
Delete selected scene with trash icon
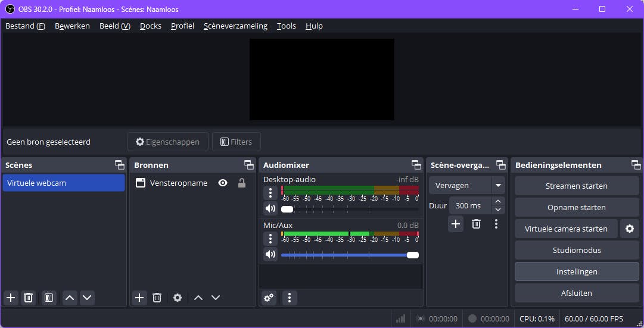(x=29, y=298)
